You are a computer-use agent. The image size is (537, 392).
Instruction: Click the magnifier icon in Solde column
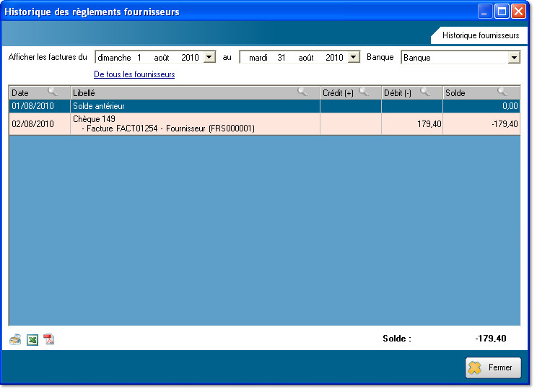(502, 92)
